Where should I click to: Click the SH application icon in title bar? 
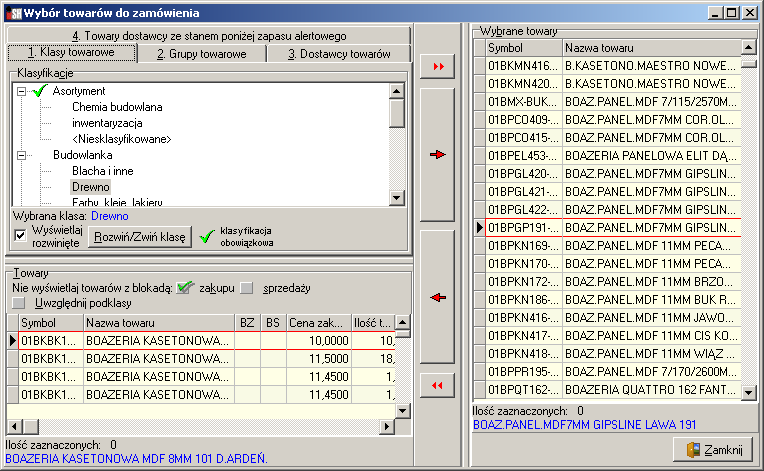tap(14, 13)
